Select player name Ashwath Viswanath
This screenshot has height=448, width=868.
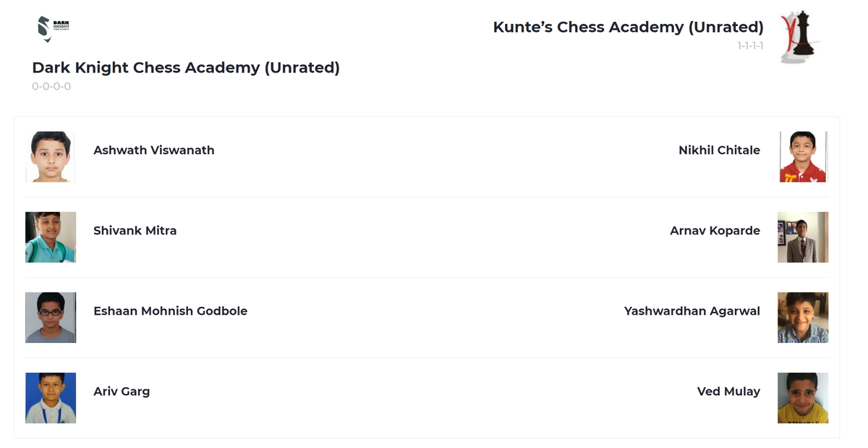(x=154, y=151)
